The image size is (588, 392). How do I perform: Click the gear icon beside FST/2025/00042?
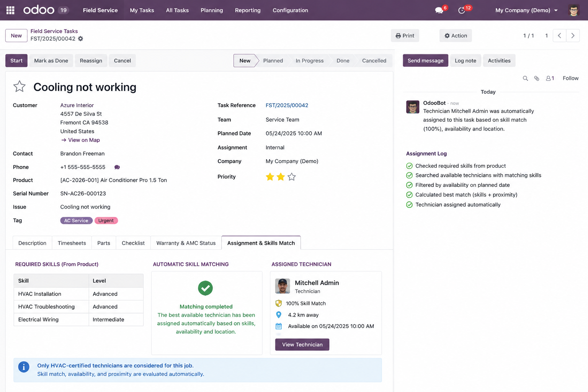click(x=80, y=39)
